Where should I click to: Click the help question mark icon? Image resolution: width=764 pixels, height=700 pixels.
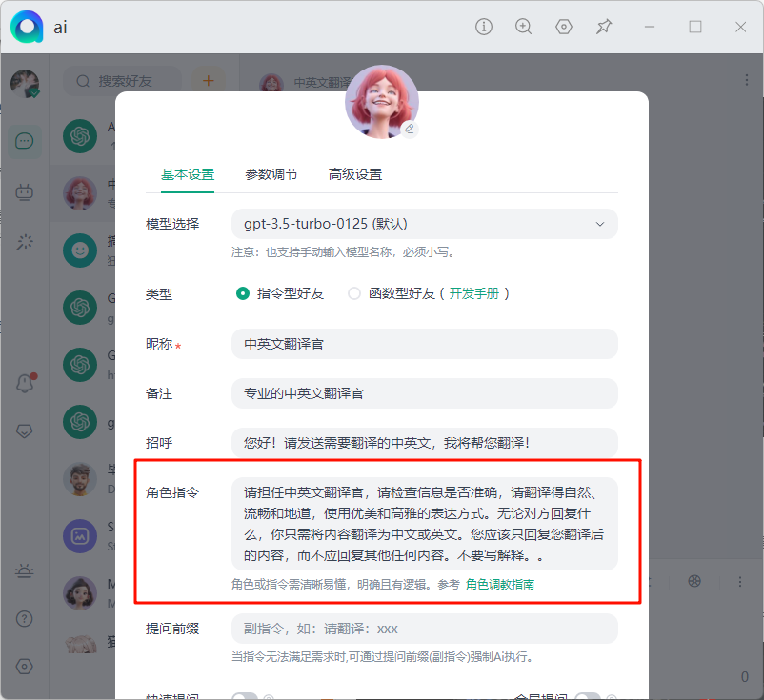point(25,618)
